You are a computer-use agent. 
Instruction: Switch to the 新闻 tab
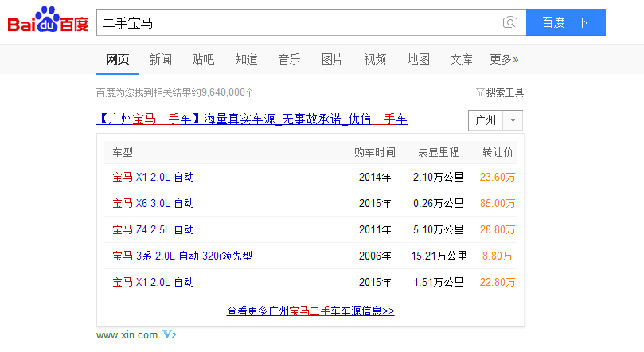point(160,59)
